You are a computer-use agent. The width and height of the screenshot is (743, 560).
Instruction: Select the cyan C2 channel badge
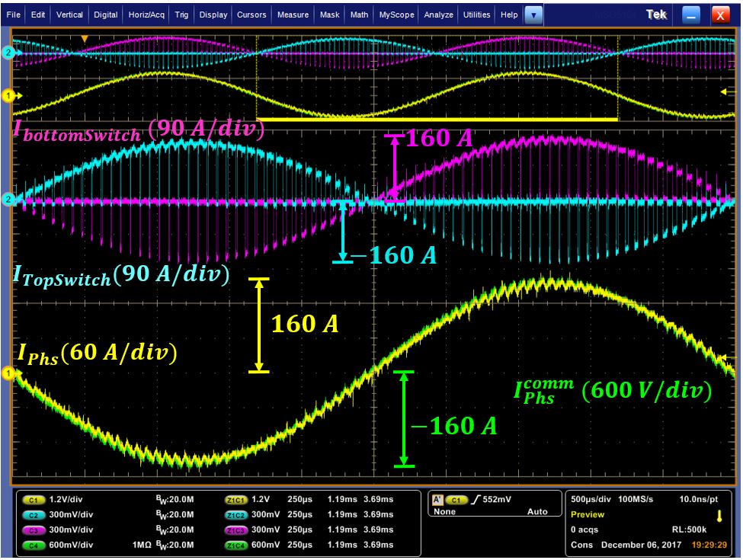[34, 515]
